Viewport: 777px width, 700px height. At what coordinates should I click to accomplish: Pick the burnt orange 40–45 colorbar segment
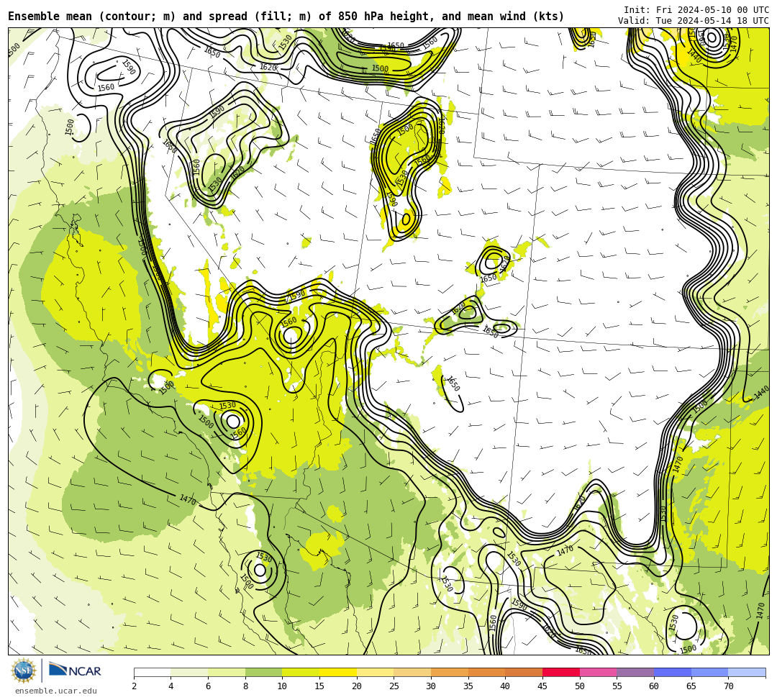pyautogui.click(x=524, y=672)
